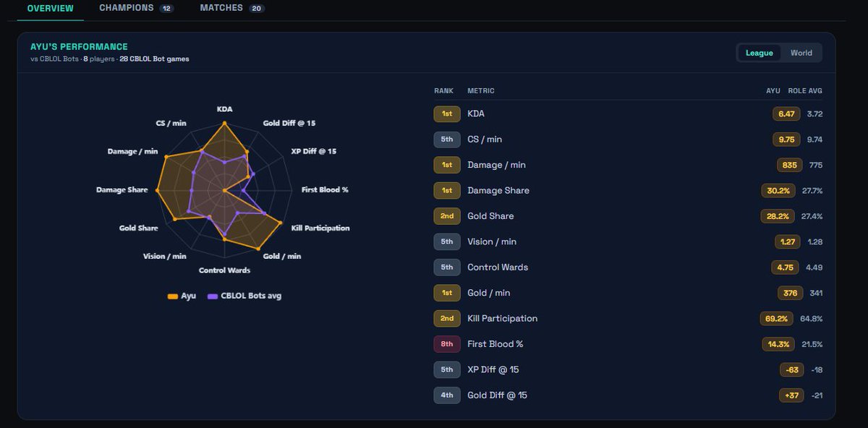Screen dimensions: 868x428
Task: Click the KDA axis label on radar chart
Action: point(224,108)
